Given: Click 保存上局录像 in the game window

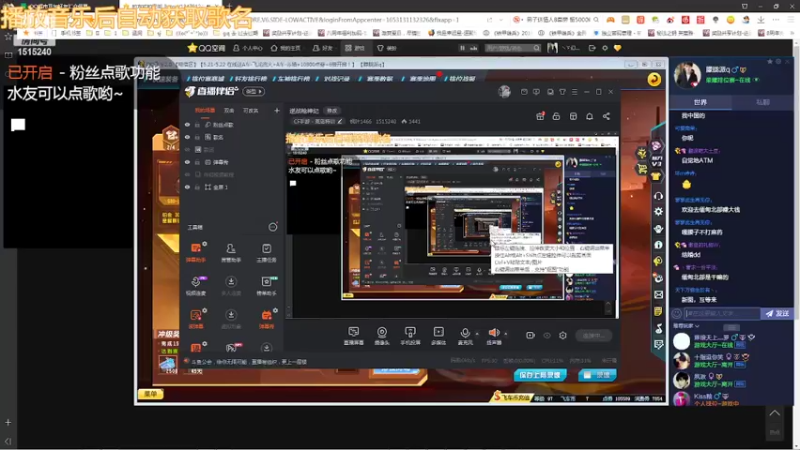Looking at the screenshot, I should tap(540, 375).
